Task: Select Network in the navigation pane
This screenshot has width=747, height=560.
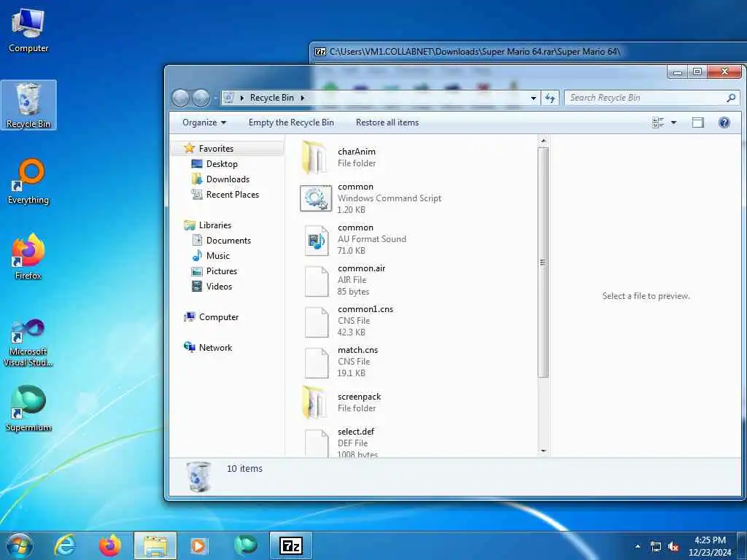Action: [215, 348]
